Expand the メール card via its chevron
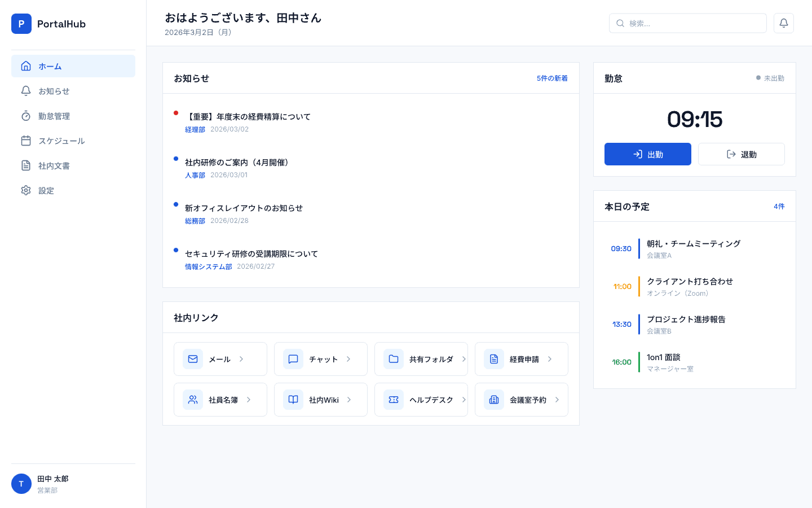Image resolution: width=812 pixels, height=508 pixels. (241, 359)
